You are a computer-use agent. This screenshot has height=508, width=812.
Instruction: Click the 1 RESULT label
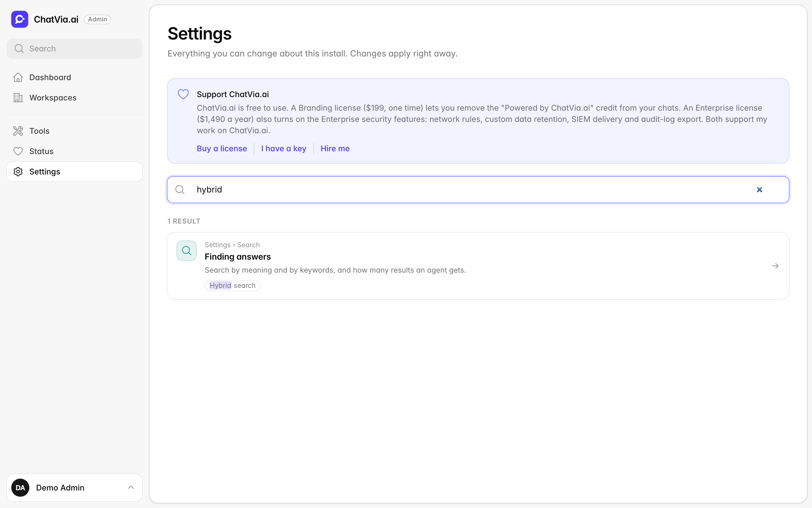[x=184, y=221]
